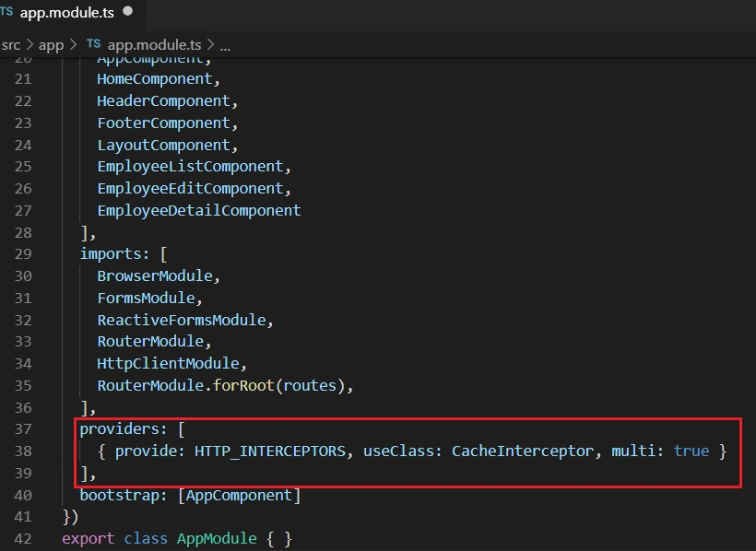Image resolution: width=756 pixels, height=551 pixels.
Task: Click line number 37 in gutter
Action: click(x=23, y=429)
